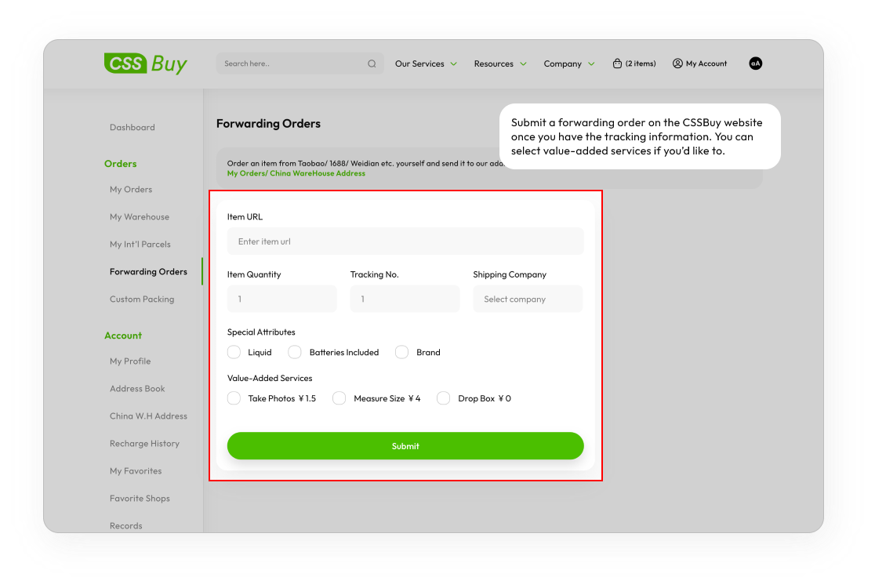Expand the Our Services dropdown

(426, 64)
